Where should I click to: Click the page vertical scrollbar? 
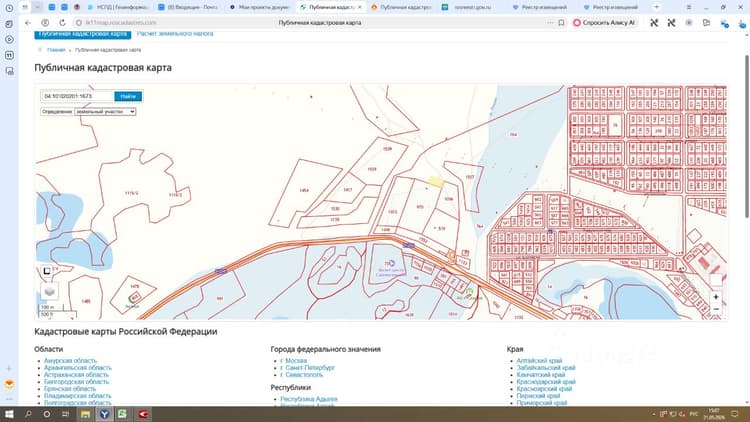click(x=747, y=136)
